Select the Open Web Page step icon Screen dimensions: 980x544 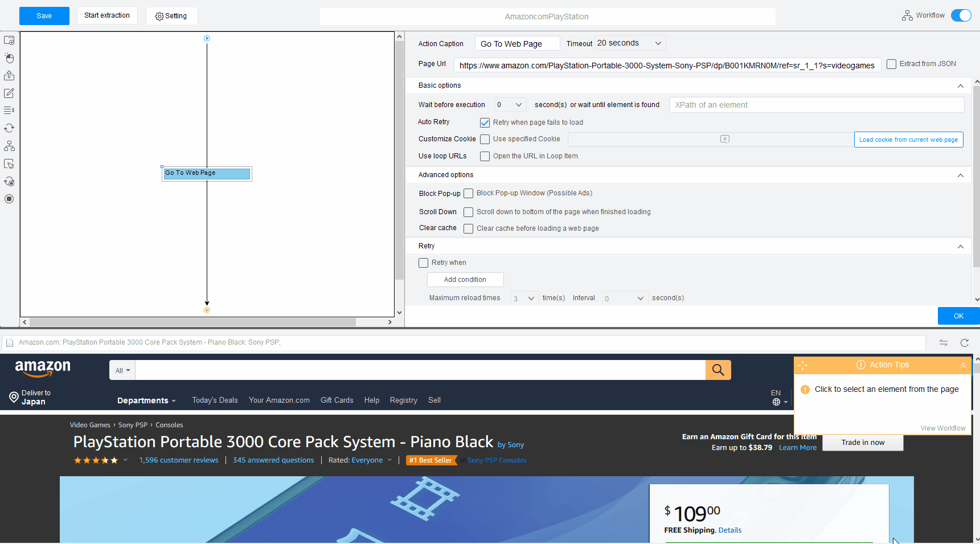tap(9, 40)
